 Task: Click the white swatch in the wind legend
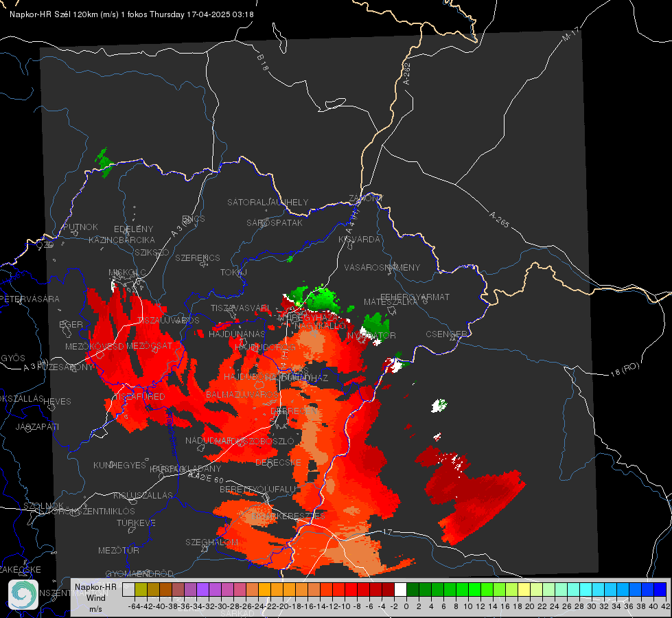(x=400, y=590)
